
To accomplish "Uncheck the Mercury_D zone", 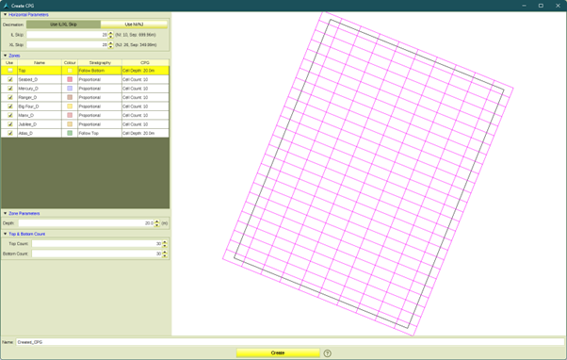I will pyautogui.click(x=10, y=89).
